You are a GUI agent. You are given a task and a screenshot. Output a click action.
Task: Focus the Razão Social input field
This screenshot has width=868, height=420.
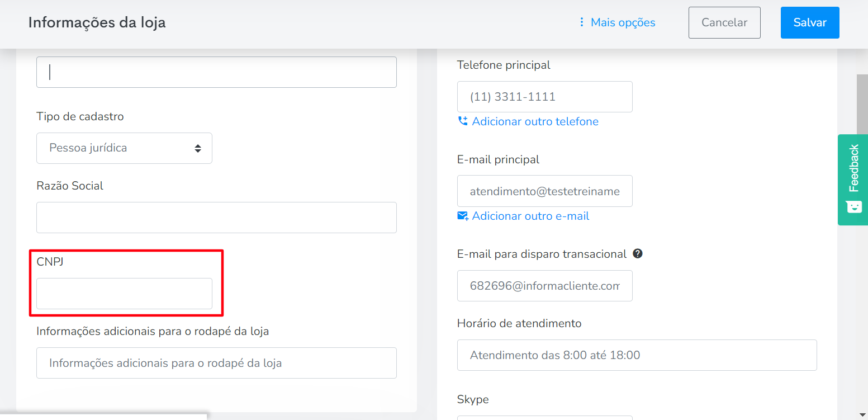[x=216, y=218]
